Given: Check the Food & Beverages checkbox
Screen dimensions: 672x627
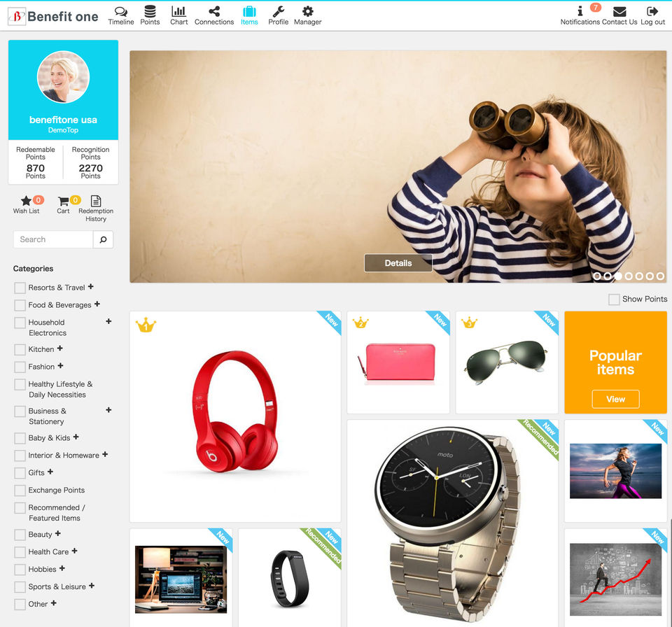Looking at the screenshot, I should [x=20, y=305].
